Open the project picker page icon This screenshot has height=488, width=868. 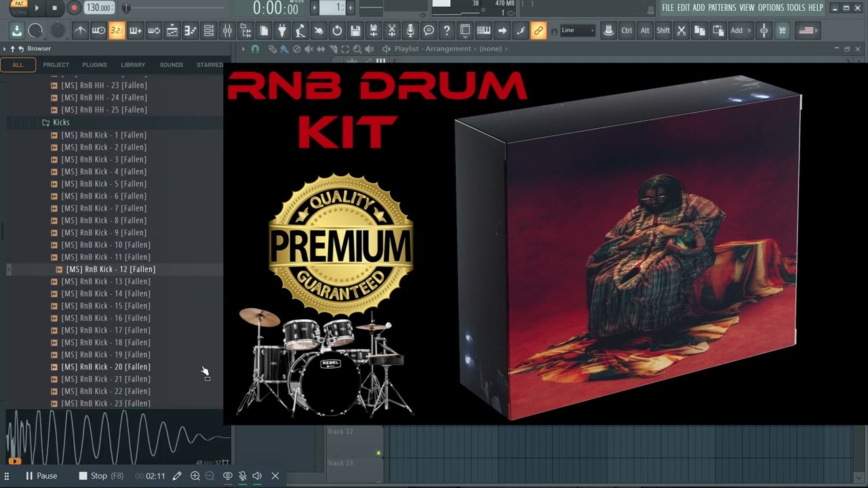click(264, 30)
